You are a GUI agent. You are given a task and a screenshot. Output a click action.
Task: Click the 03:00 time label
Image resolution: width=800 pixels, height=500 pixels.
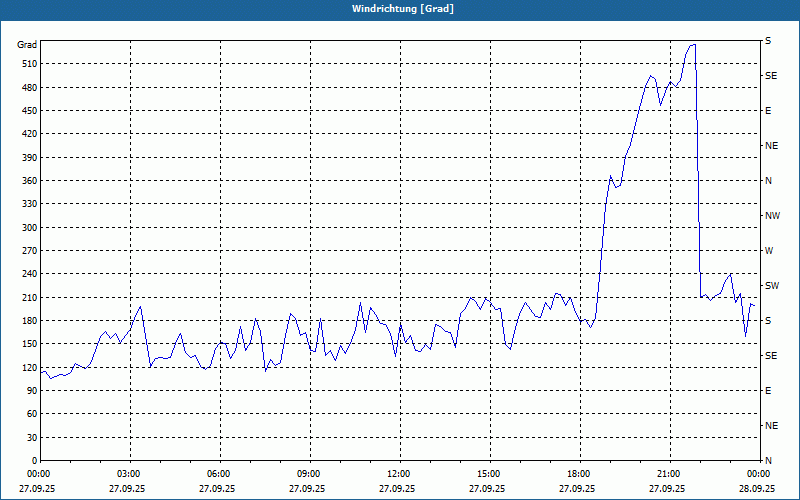pos(130,473)
